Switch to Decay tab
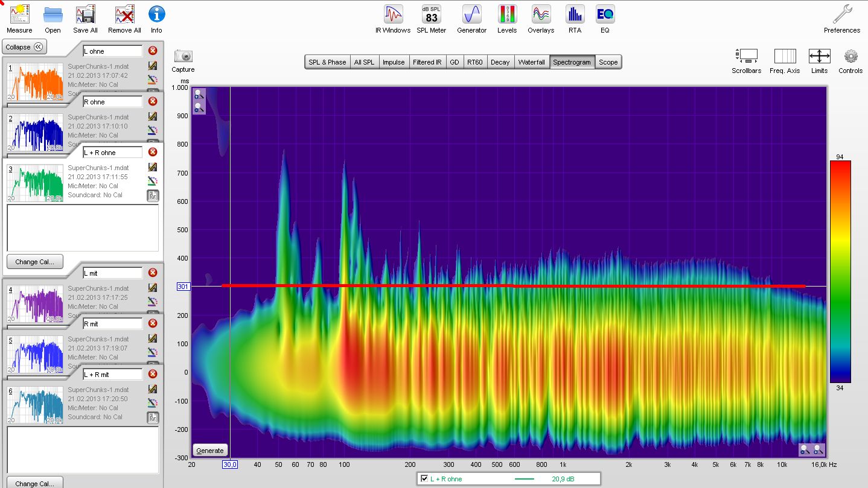Screen dimensions: 868x488 coord(500,62)
